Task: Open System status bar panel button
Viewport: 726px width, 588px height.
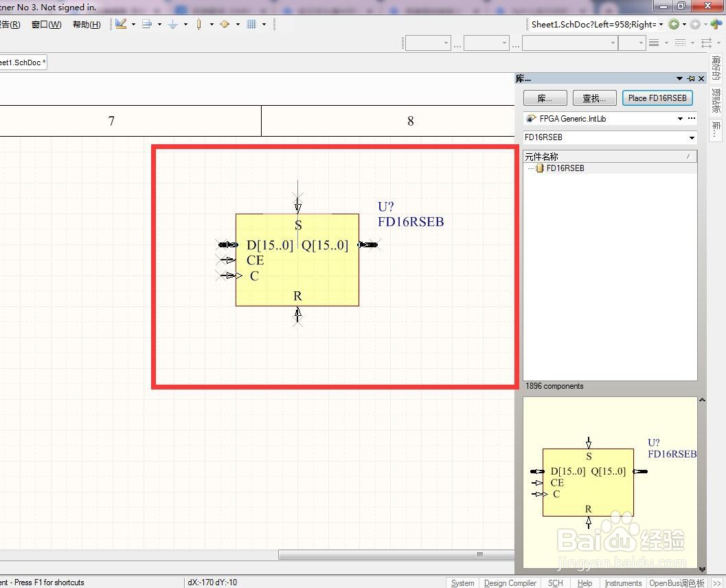Action: pyautogui.click(x=462, y=583)
